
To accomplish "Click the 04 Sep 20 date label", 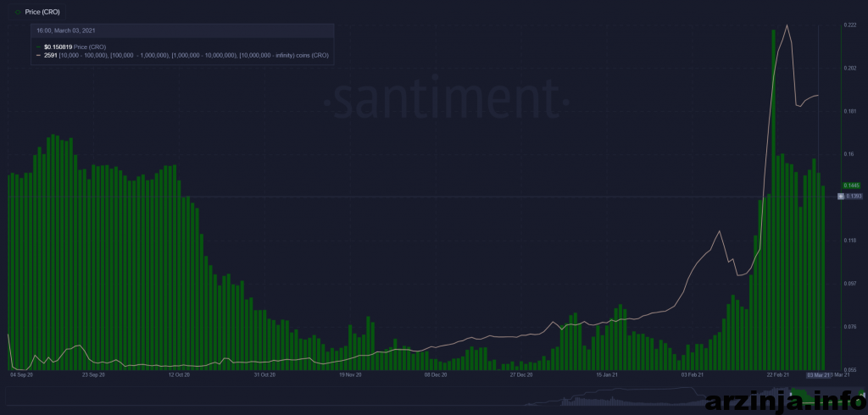I will tap(20, 373).
